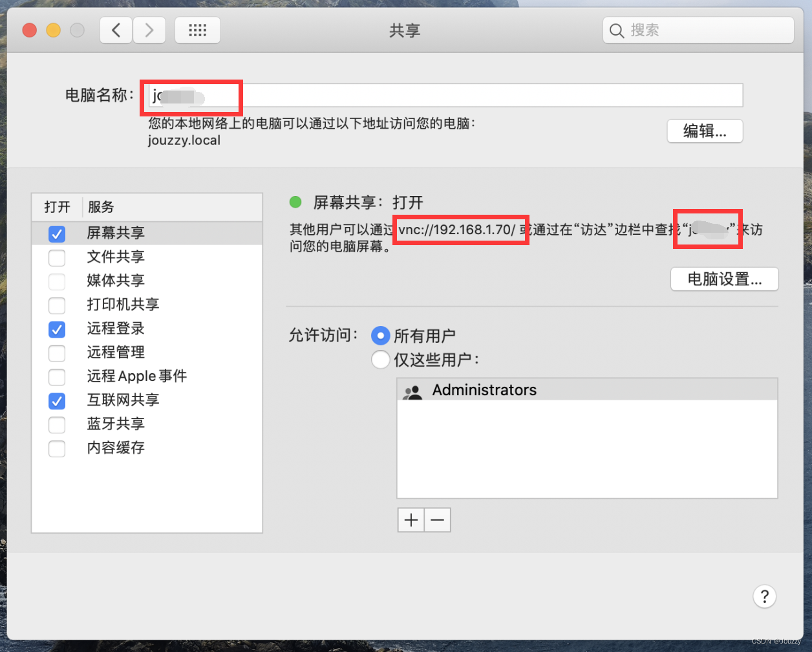812x652 pixels.
Task: Enable the 蓝牙共享 checkbox
Action: coord(57,425)
